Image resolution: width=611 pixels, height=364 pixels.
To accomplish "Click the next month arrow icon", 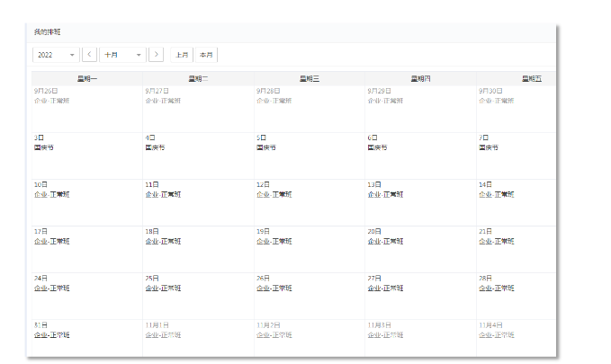I will 156,55.
